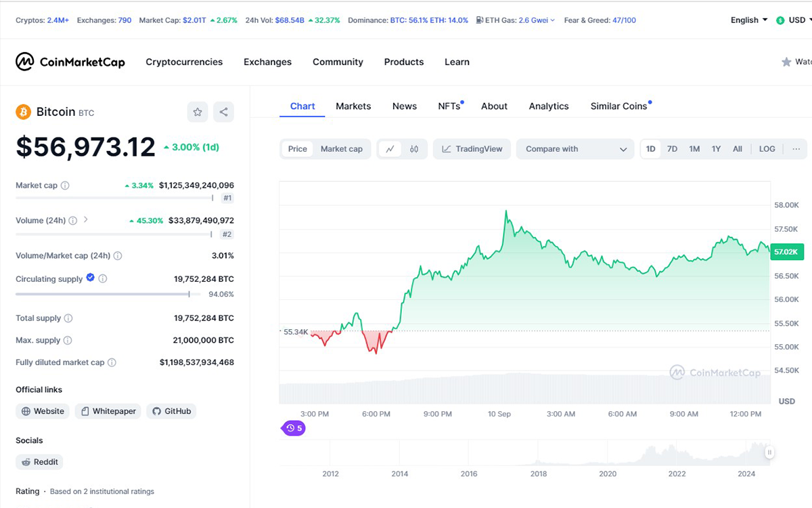Open TradingView chart button
The height and width of the screenshot is (508, 812).
pos(472,149)
